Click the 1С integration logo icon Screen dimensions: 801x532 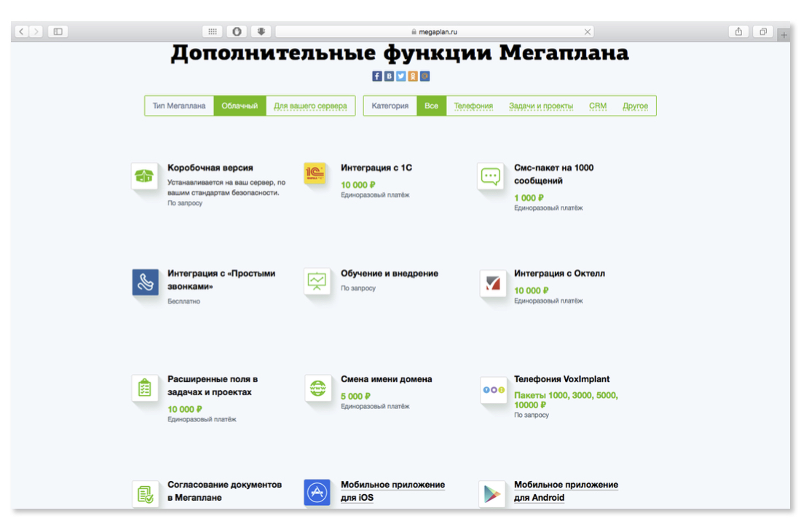315,175
